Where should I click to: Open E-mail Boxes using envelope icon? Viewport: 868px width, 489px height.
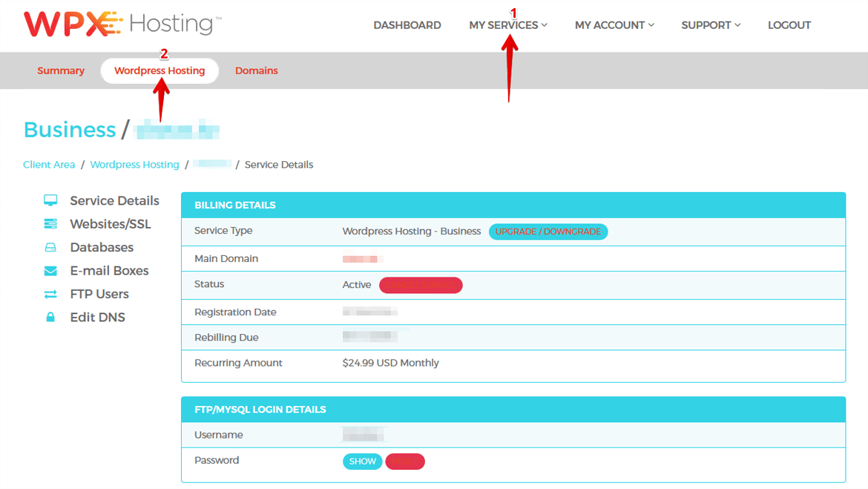pyautogui.click(x=50, y=270)
